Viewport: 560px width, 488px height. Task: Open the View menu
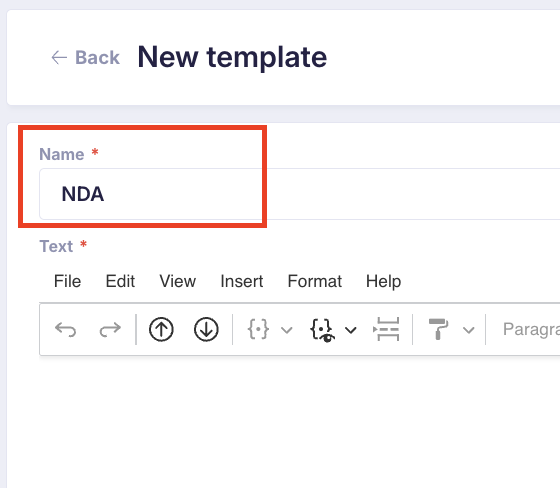pos(178,281)
